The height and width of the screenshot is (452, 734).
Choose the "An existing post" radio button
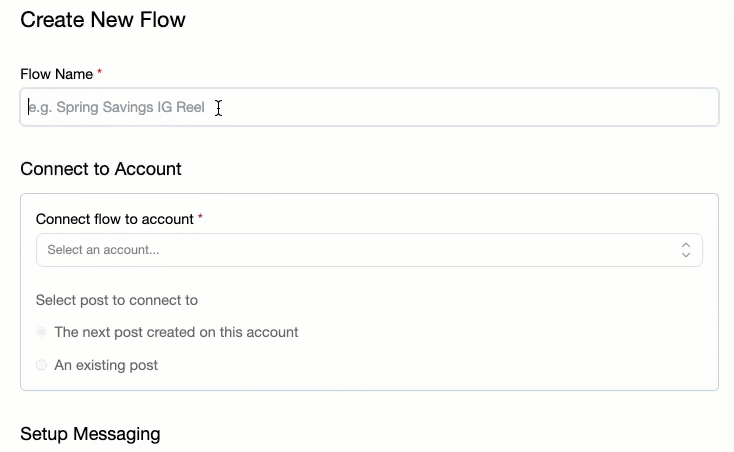tap(42, 365)
